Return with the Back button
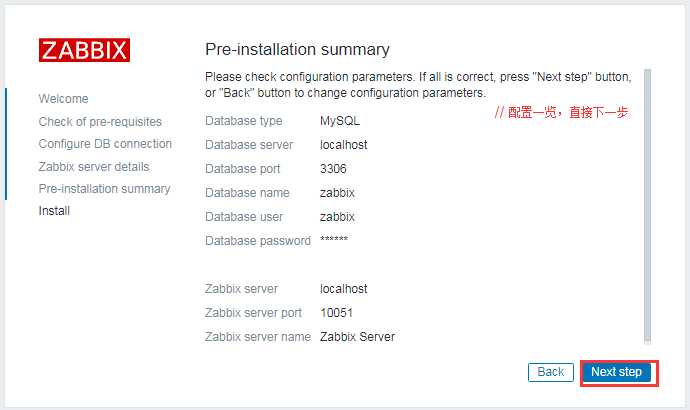 click(x=551, y=372)
